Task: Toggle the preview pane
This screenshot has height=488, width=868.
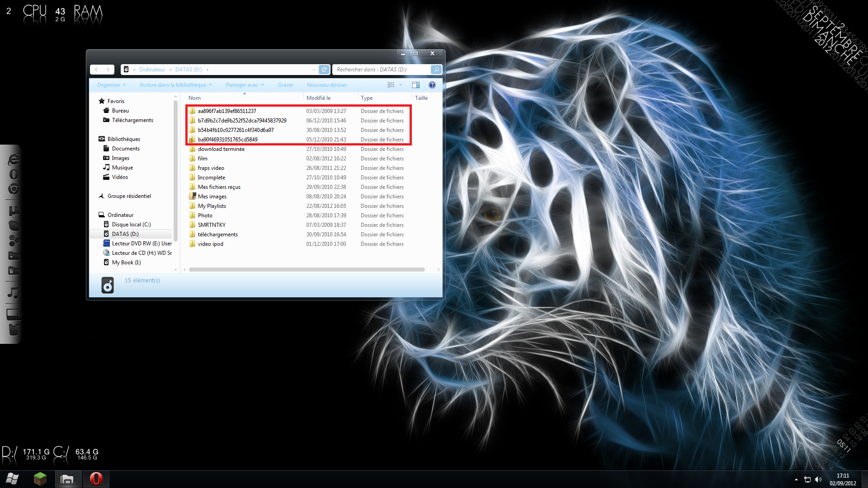Action: (416, 85)
